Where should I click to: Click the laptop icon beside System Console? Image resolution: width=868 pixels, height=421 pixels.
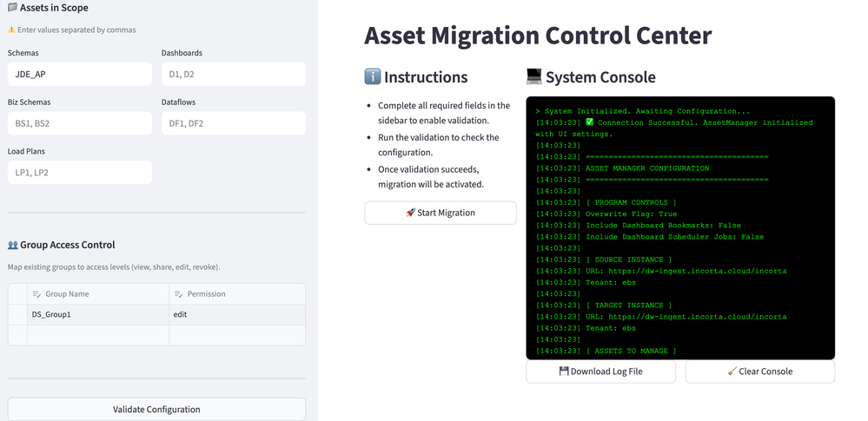(x=534, y=76)
